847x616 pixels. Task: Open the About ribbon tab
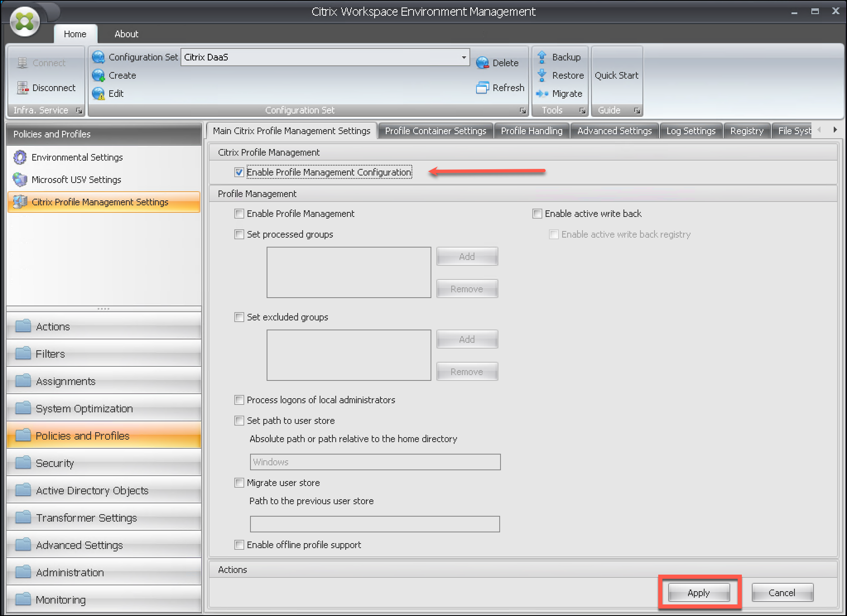pyautogui.click(x=126, y=34)
